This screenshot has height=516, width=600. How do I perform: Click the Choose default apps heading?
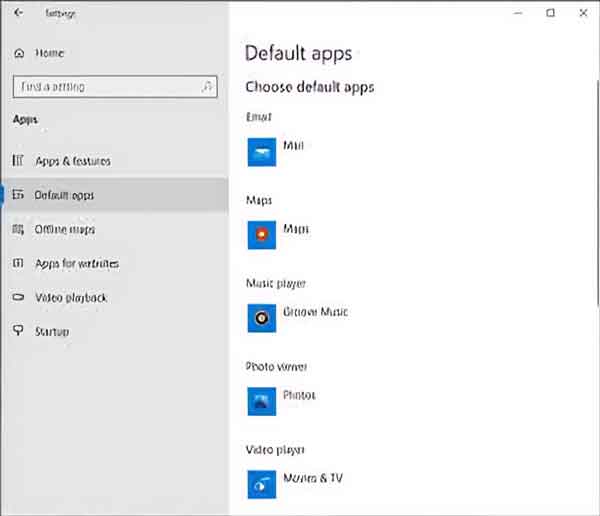(x=310, y=87)
